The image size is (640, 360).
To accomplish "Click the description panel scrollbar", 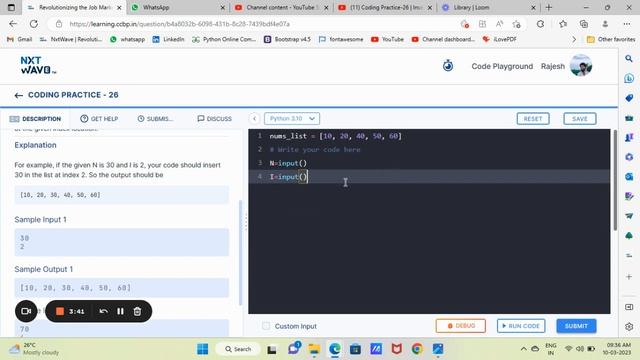I will click(240, 253).
